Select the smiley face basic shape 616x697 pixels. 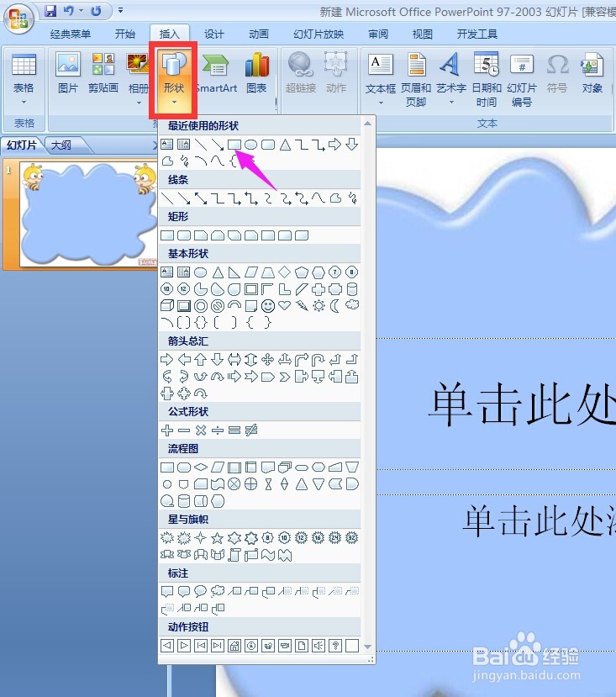click(267, 305)
